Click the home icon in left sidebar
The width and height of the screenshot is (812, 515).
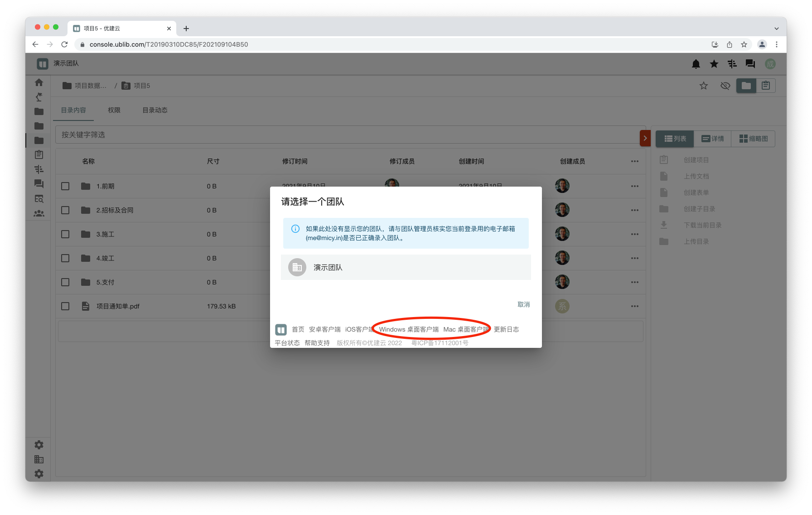coord(39,82)
